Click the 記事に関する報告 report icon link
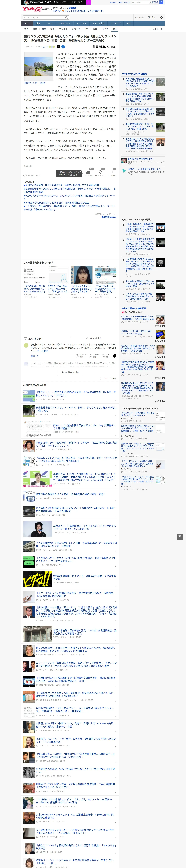Image resolution: width=186 pixels, height=868 pixels. click(x=32, y=176)
